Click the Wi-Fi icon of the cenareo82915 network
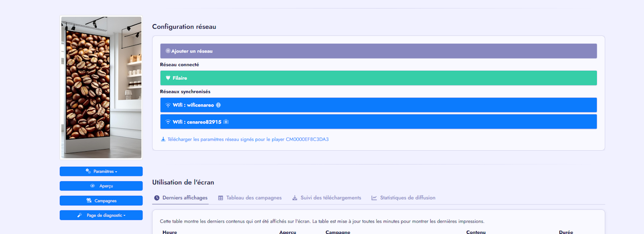Screen dimensions: 644x234 (168, 122)
